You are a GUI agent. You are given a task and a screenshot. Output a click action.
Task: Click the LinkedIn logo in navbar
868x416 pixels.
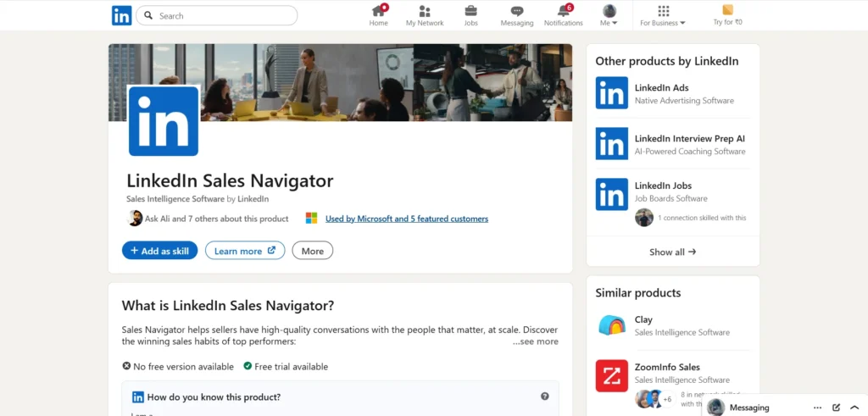pyautogui.click(x=121, y=15)
